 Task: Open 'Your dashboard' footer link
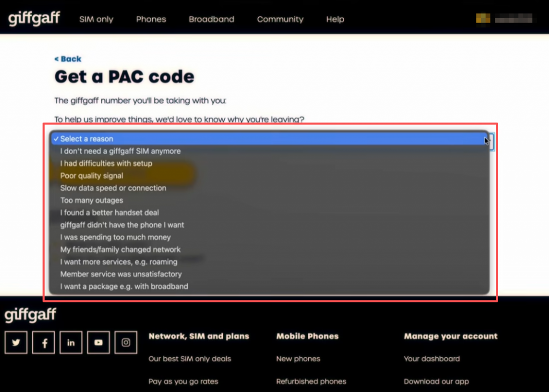pos(432,359)
